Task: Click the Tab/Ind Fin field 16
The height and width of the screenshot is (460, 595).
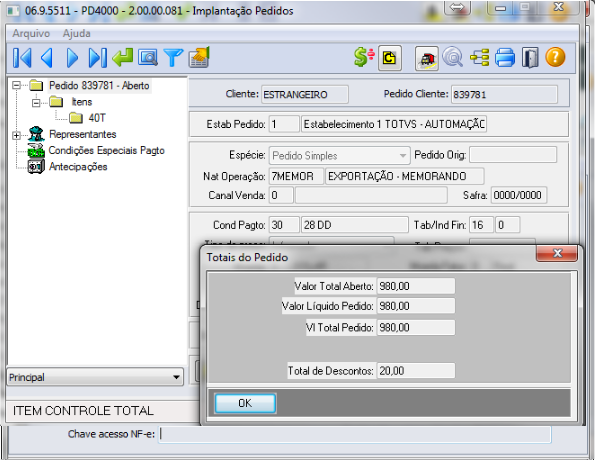Action: (481, 225)
